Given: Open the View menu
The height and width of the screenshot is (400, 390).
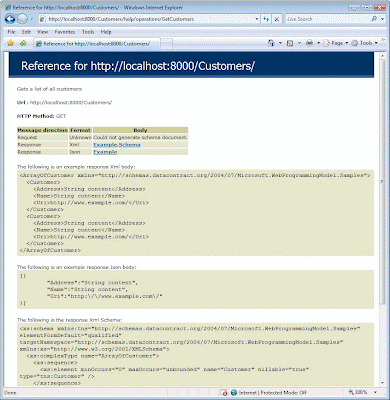Looking at the screenshot, I should (x=43, y=32).
